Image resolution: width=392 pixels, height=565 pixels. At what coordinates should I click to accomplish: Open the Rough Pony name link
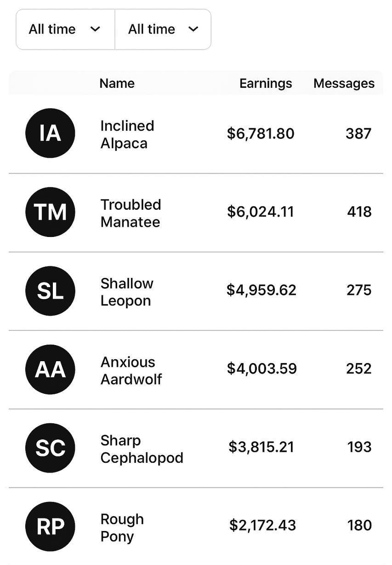tap(122, 528)
